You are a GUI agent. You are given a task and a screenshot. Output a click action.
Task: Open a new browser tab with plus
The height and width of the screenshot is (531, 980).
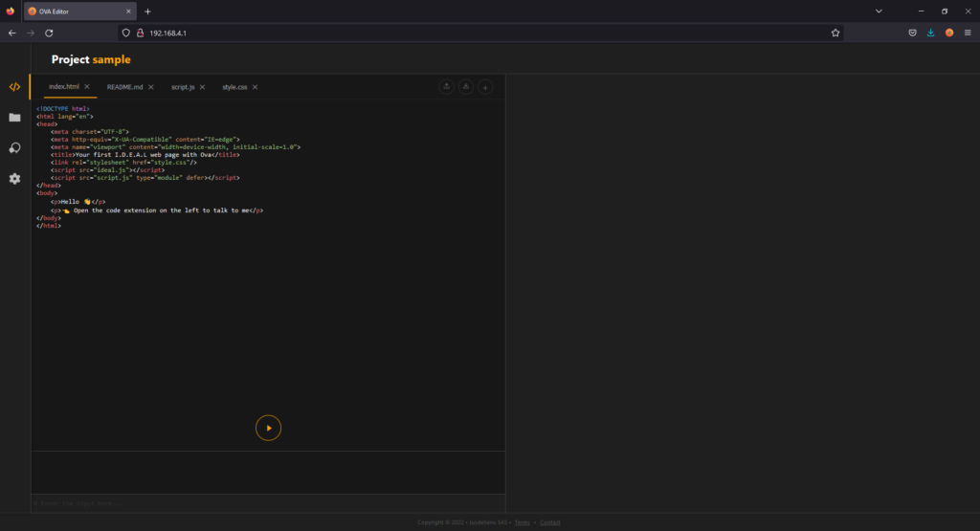point(147,11)
